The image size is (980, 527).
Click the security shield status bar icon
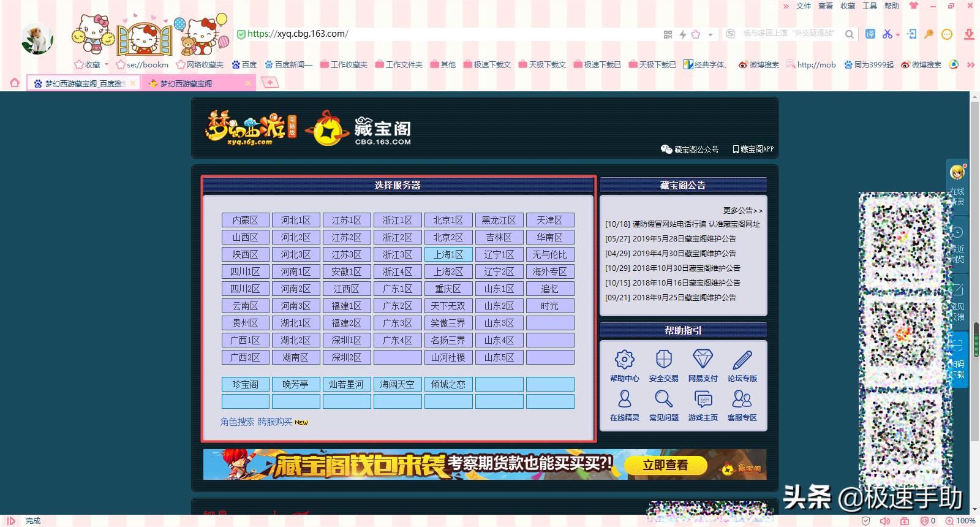tap(865, 521)
